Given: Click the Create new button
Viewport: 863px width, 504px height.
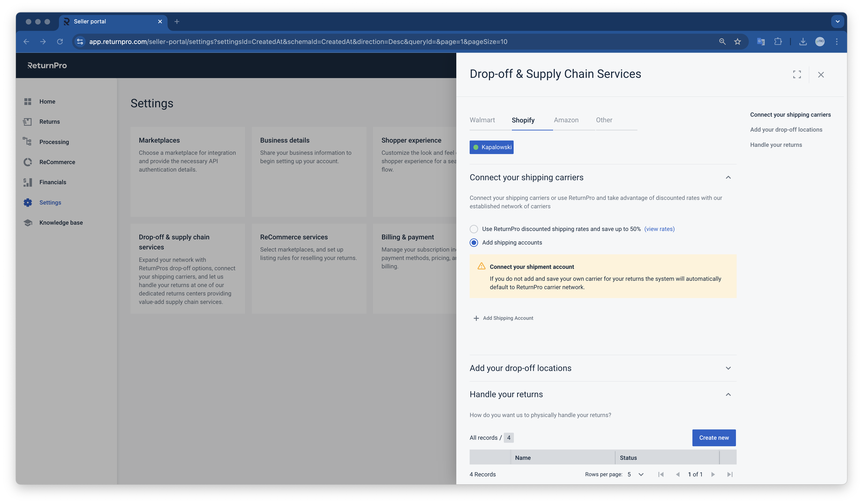Looking at the screenshot, I should [714, 438].
